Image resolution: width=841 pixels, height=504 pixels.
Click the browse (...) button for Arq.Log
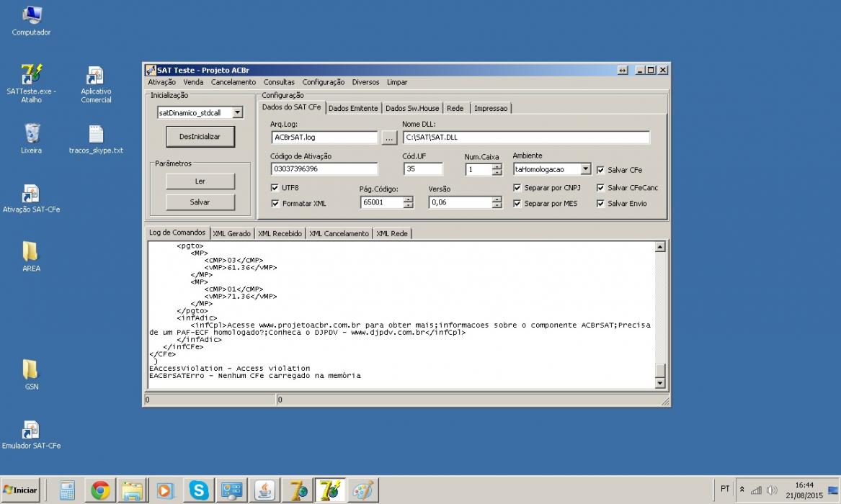pyautogui.click(x=389, y=138)
